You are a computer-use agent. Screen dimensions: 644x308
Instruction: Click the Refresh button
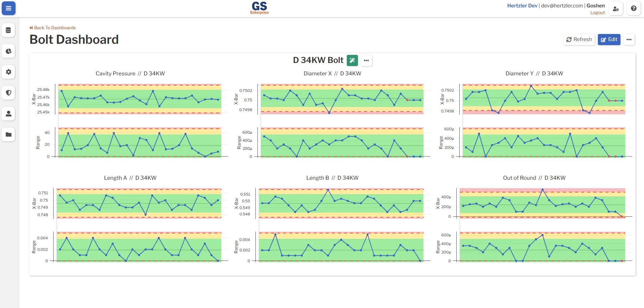pyautogui.click(x=579, y=39)
